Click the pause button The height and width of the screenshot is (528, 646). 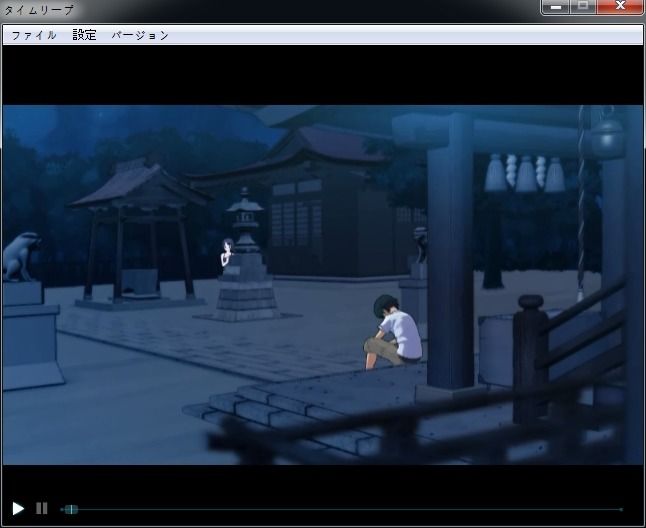[42, 509]
